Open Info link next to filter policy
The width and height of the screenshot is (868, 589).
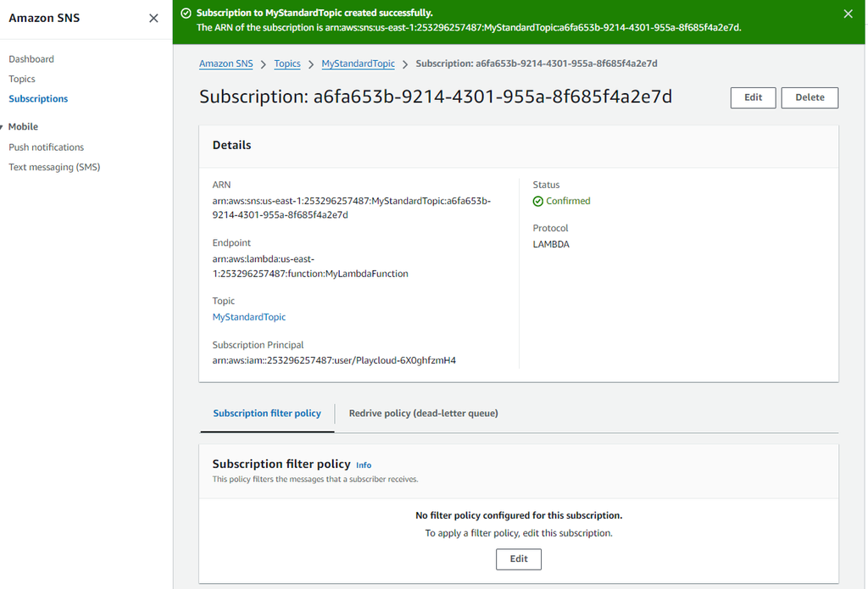click(x=364, y=465)
